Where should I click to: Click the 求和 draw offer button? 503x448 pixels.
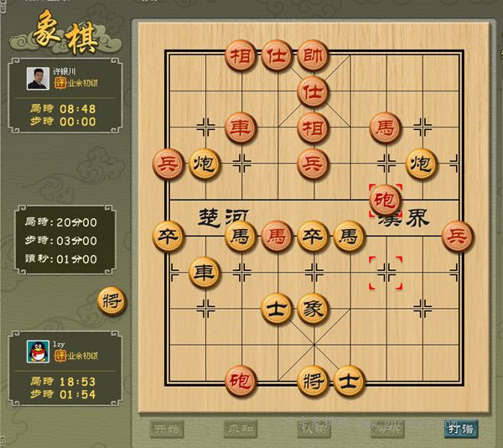(241, 429)
